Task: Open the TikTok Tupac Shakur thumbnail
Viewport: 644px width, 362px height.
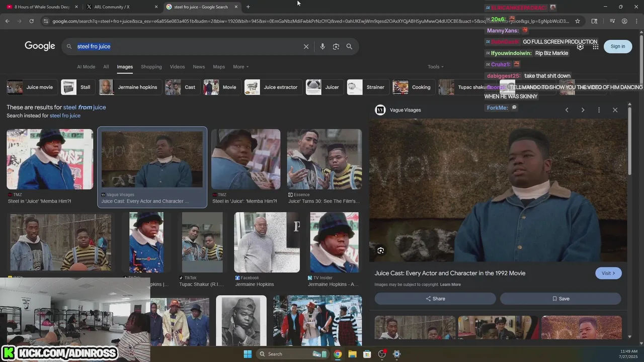Action: (202, 242)
